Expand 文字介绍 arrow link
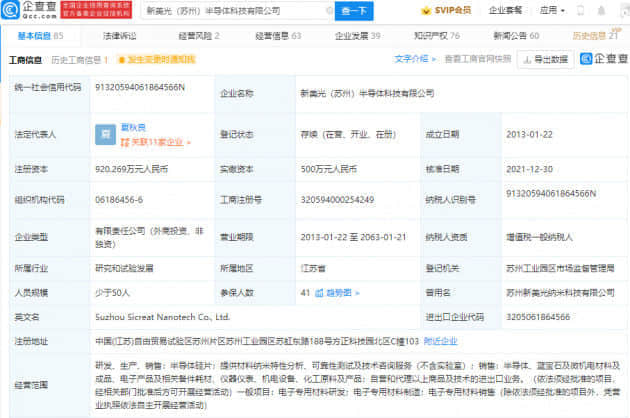The image size is (630, 418). pyautogui.click(x=415, y=59)
